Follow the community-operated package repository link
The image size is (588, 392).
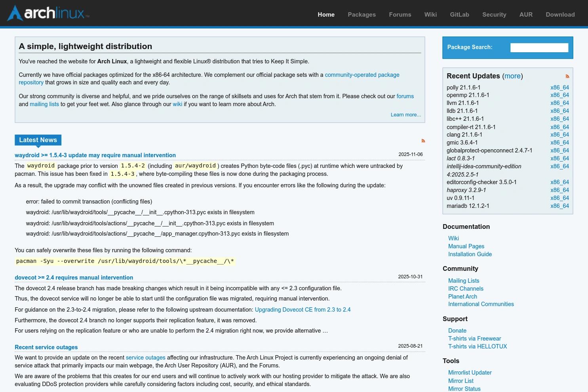[x=362, y=75]
